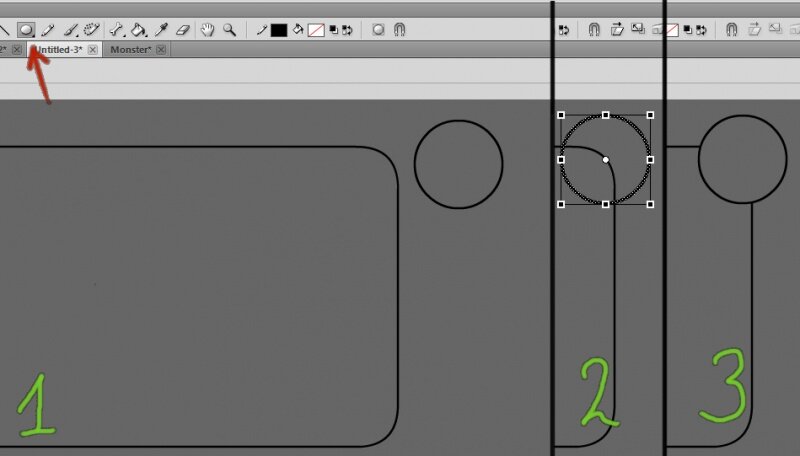Screen dimensions: 800x456
Task: Open the fill color swatch with red slash
Action: [315, 30]
